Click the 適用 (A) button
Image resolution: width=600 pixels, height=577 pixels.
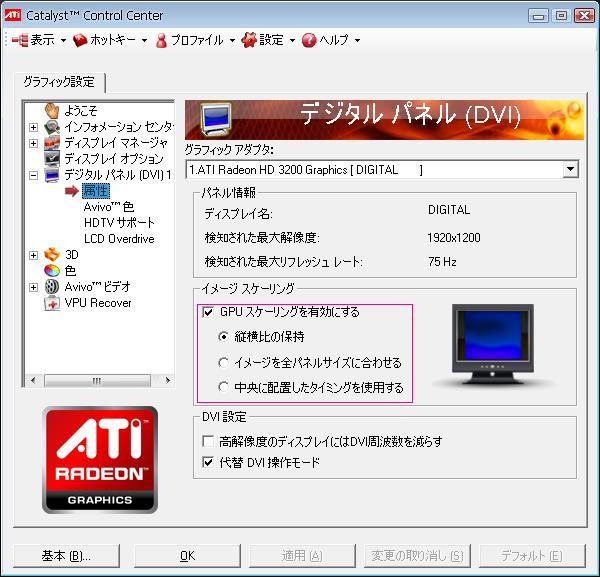(302, 556)
